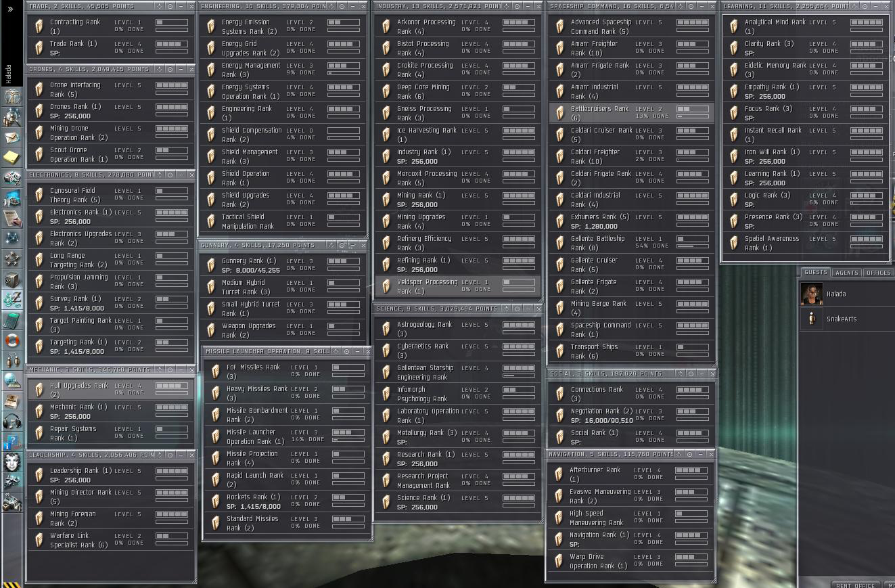Toggle pin on the Industry skills window
Image resolution: width=895 pixels, height=588 pixels.
[507, 6]
